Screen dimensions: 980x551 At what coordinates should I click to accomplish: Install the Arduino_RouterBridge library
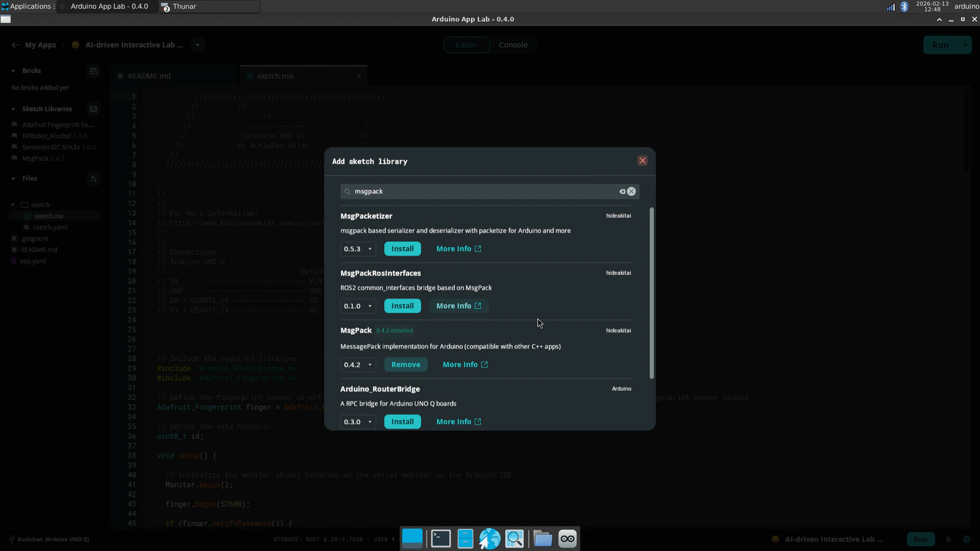(402, 421)
